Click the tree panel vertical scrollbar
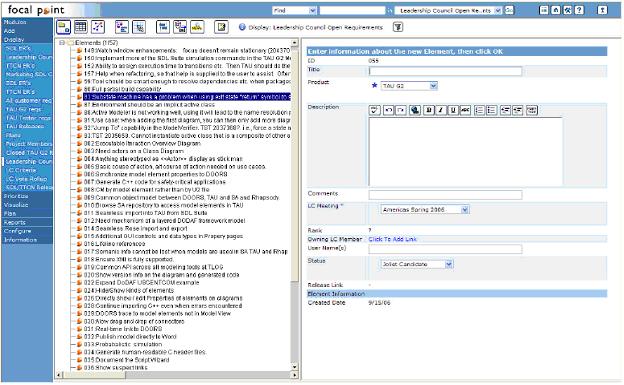This screenshot has width=624, height=385. (x=294, y=205)
